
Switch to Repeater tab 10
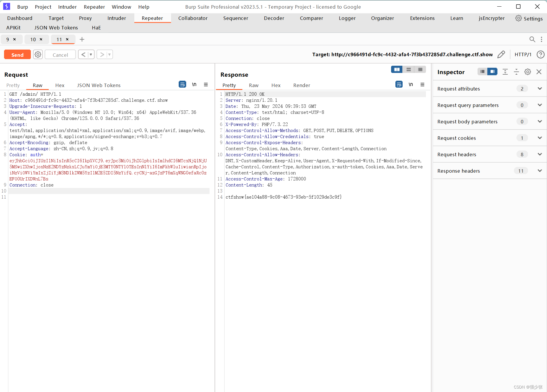tap(33, 39)
